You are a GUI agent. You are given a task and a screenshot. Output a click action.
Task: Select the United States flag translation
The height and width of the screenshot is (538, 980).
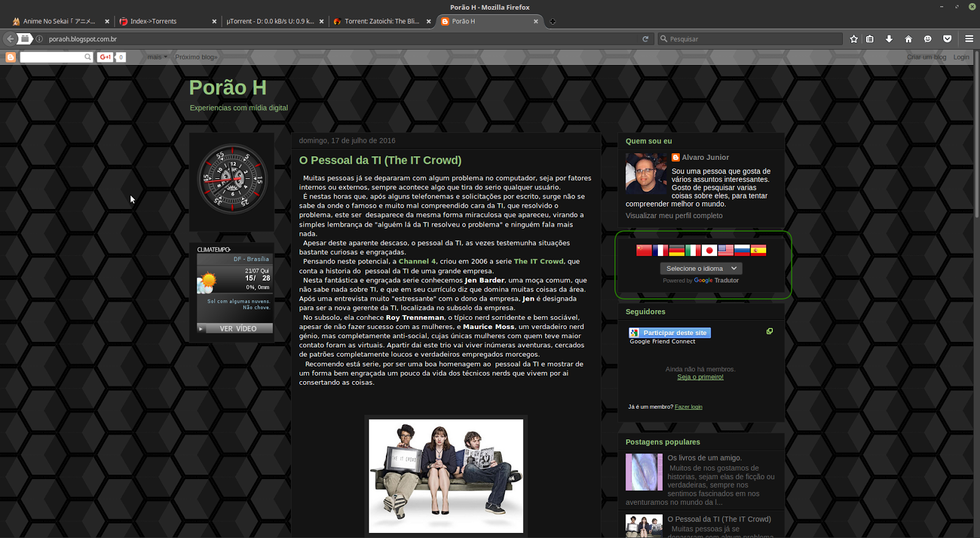coord(726,250)
